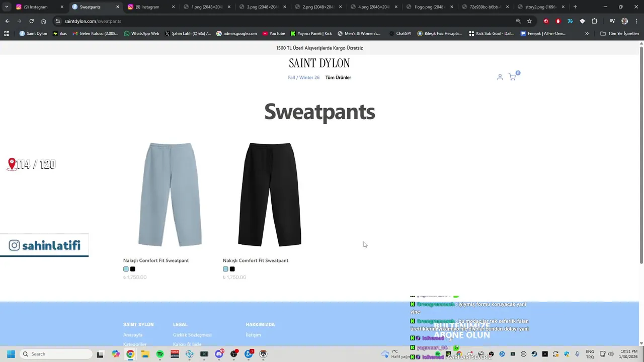Open Windows Start menu

coord(11,354)
